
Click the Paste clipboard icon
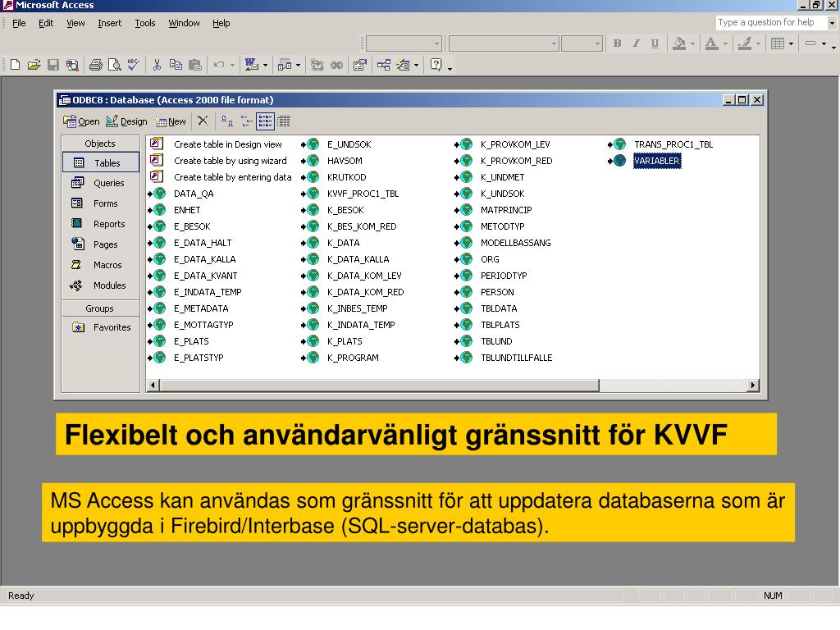click(x=195, y=65)
